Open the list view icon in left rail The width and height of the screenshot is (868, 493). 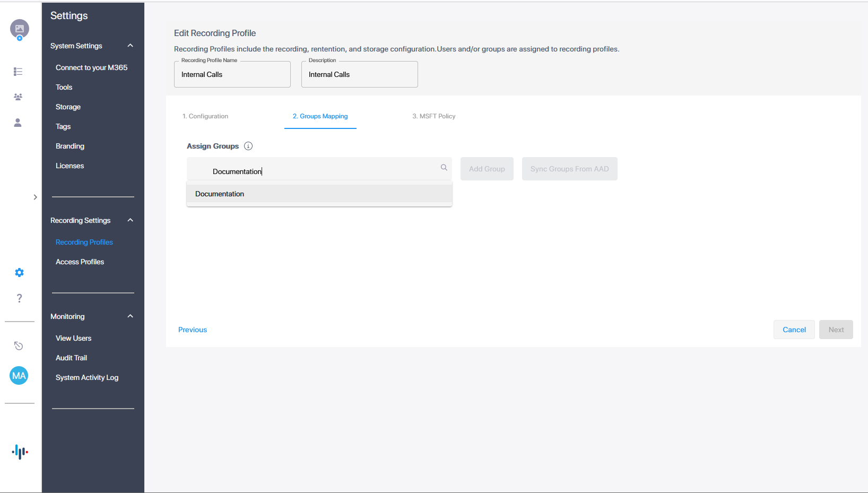tap(18, 72)
